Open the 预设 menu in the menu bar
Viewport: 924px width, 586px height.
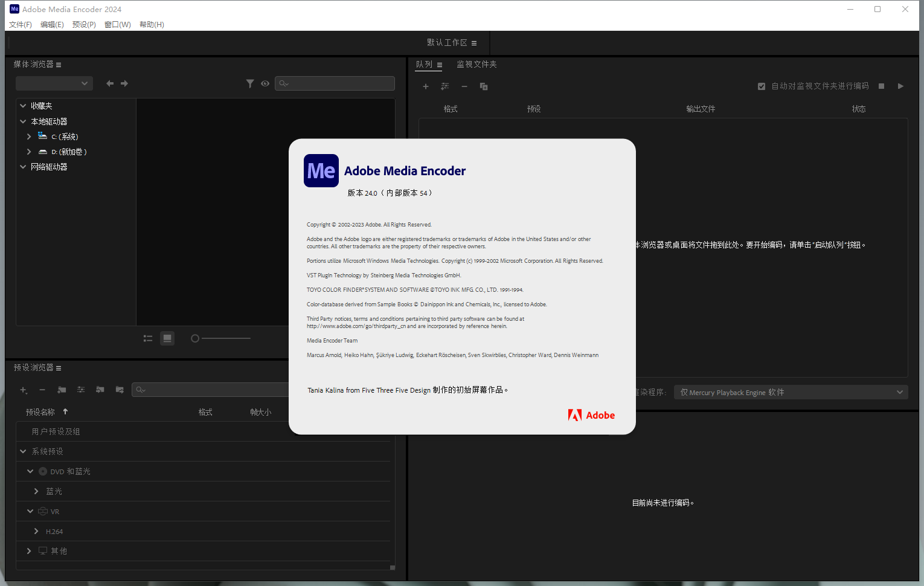84,24
